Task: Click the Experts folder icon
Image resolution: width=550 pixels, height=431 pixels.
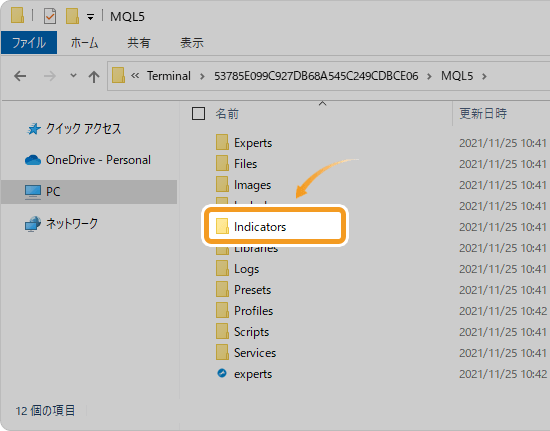Action: [222, 142]
